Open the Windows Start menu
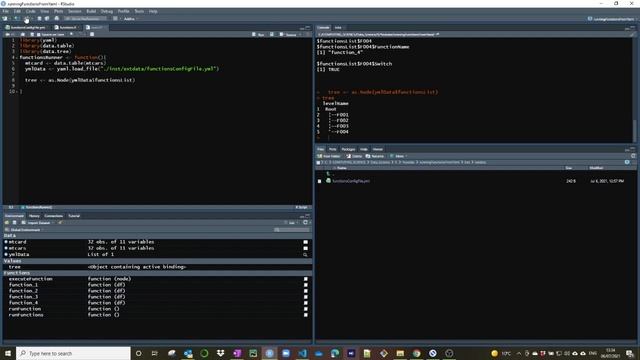The height and width of the screenshot is (360, 640). 8,353
